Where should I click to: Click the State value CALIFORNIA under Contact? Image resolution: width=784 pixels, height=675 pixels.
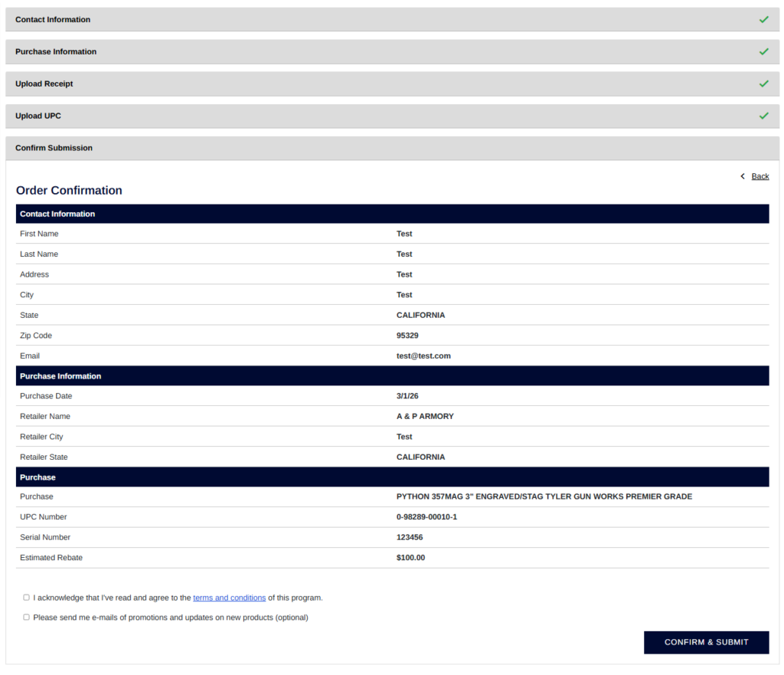click(x=420, y=315)
